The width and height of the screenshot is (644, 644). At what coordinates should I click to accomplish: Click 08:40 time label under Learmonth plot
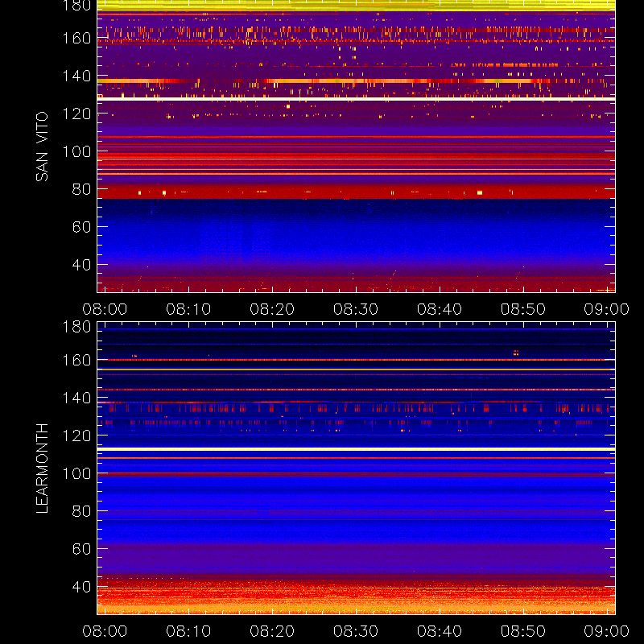point(440,631)
